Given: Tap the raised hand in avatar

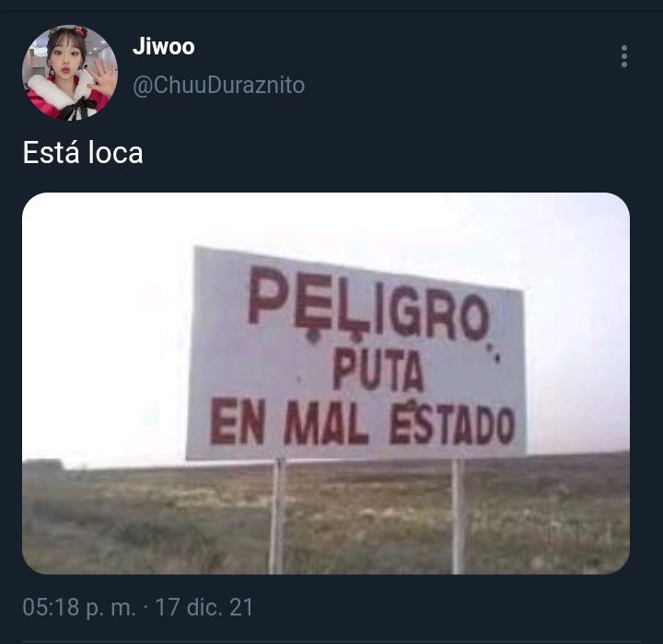Looking at the screenshot, I should (x=103, y=77).
